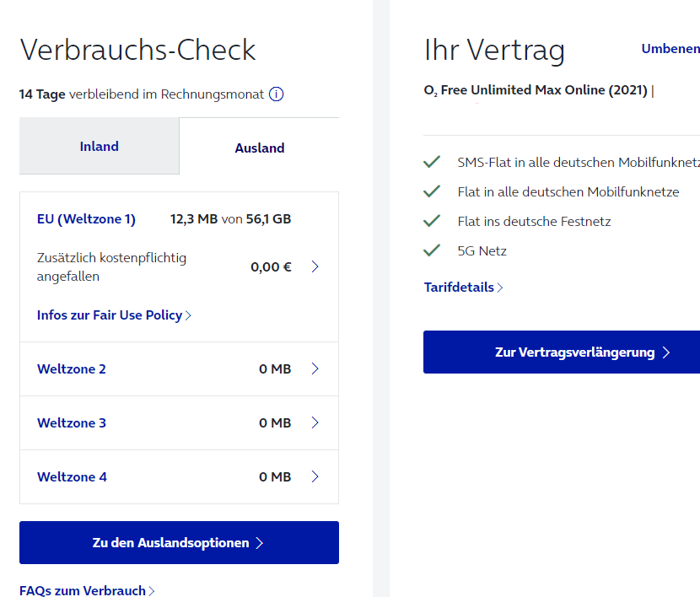Expand Weltzone 3 chevron arrow
The height and width of the screenshot is (597, 700).
(315, 422)
